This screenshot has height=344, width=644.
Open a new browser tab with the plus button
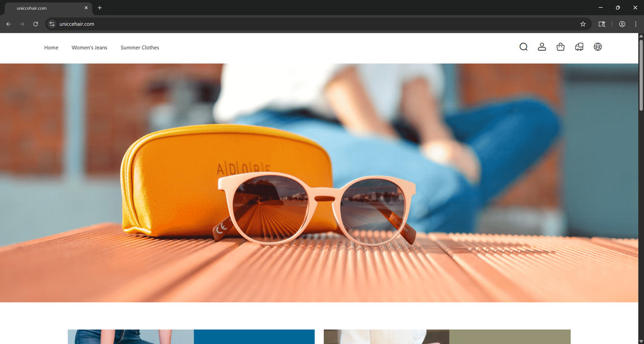(100, 8)
